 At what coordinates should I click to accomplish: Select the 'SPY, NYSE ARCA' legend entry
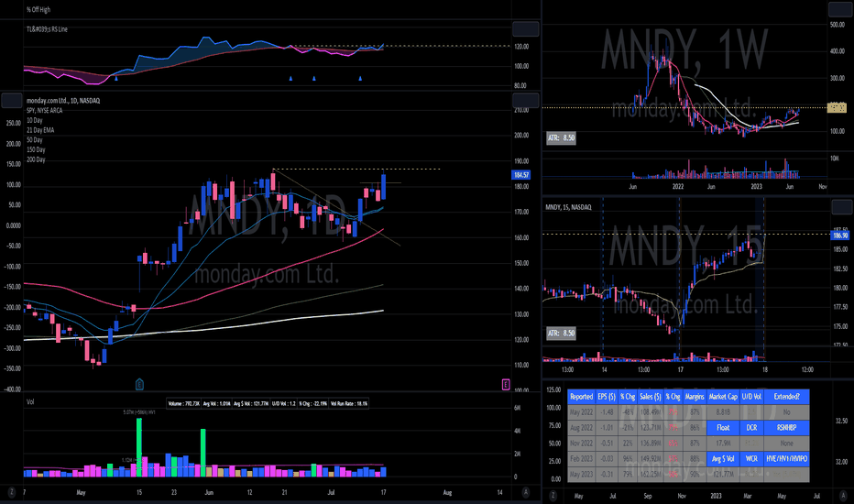(45, 111)
